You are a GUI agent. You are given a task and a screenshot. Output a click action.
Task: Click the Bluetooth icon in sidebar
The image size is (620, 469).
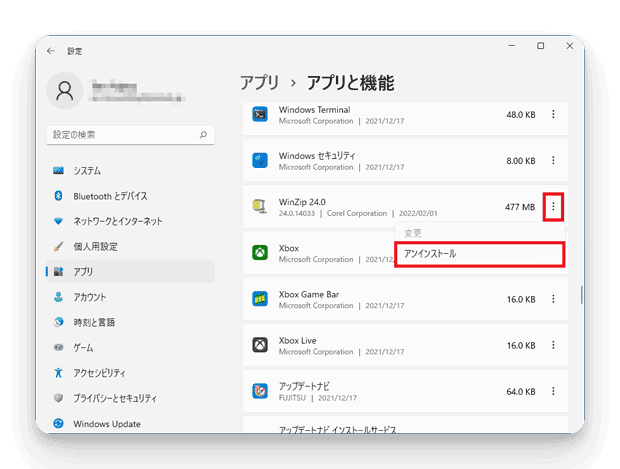[x=59, y=196]
